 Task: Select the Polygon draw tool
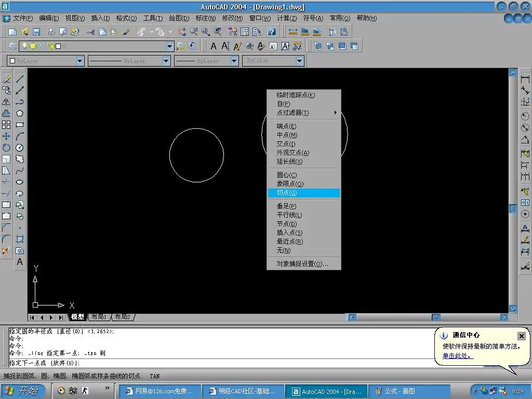(20, 113)
